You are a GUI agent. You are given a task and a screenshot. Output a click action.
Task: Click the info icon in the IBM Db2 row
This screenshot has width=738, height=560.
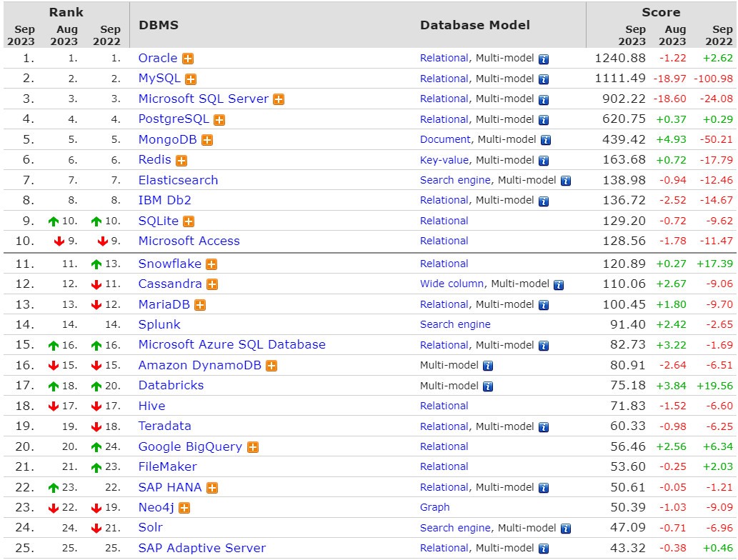544,201
